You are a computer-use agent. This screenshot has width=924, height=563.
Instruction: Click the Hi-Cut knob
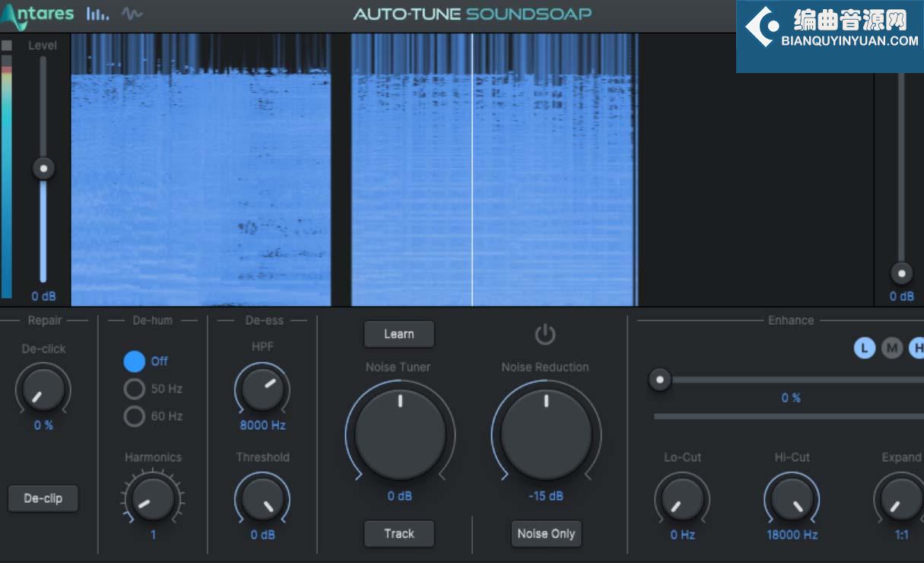click(792, 498)
